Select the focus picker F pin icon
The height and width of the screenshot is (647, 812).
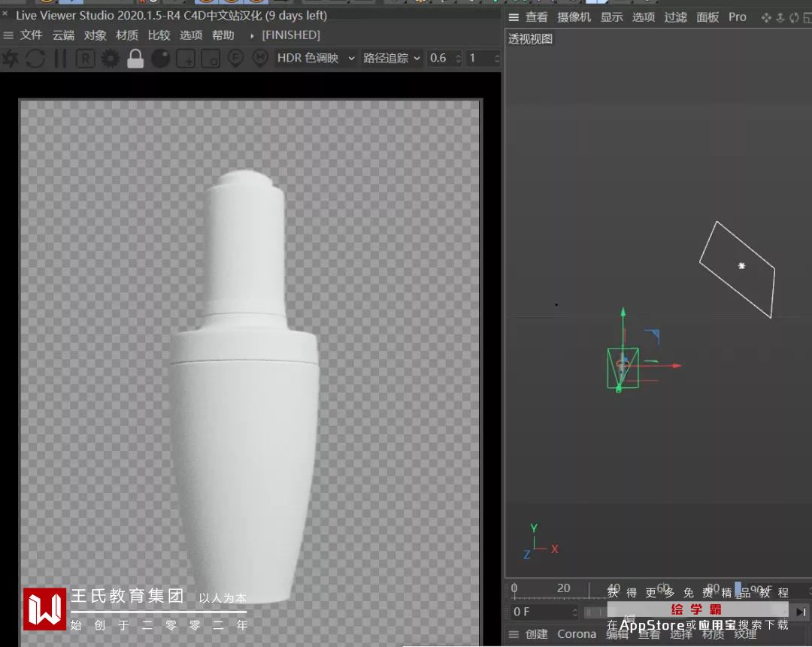click(x=235, y=59)
